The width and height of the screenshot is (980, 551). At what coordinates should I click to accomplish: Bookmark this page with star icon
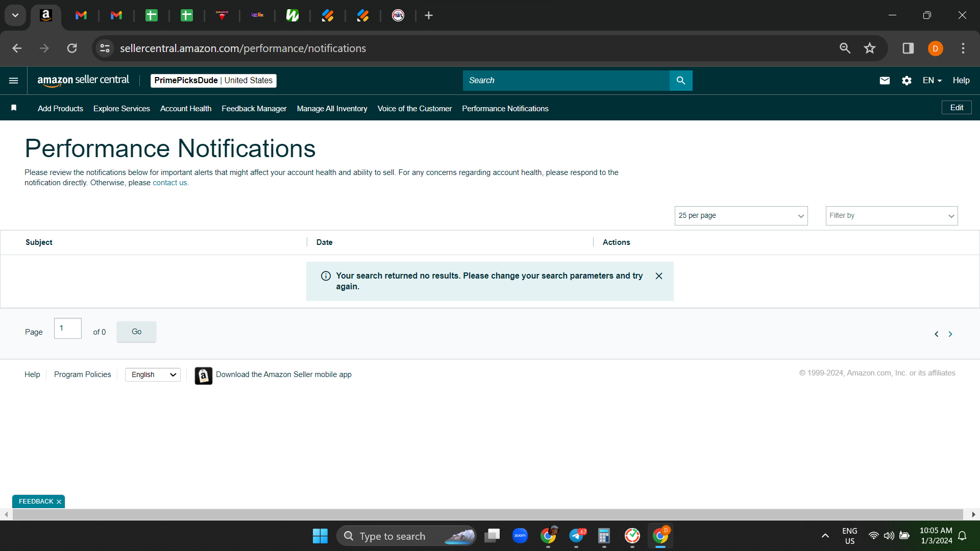870,48
